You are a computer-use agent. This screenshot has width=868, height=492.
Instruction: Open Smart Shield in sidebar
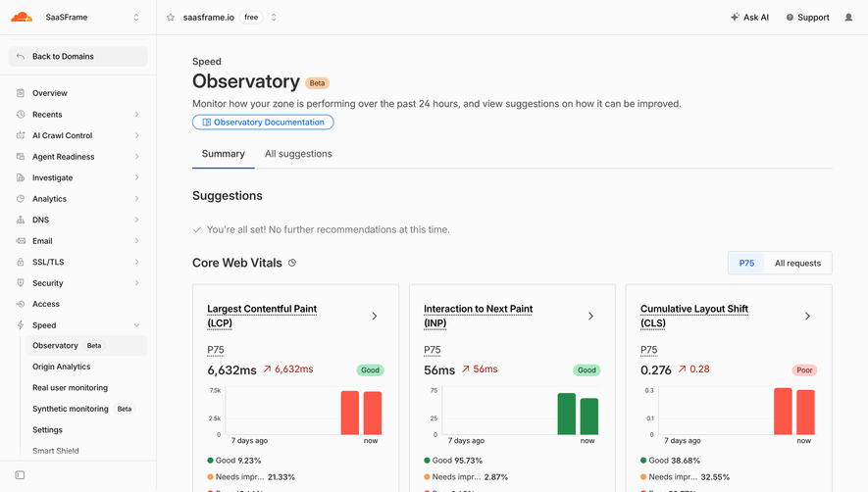[55, 451]
